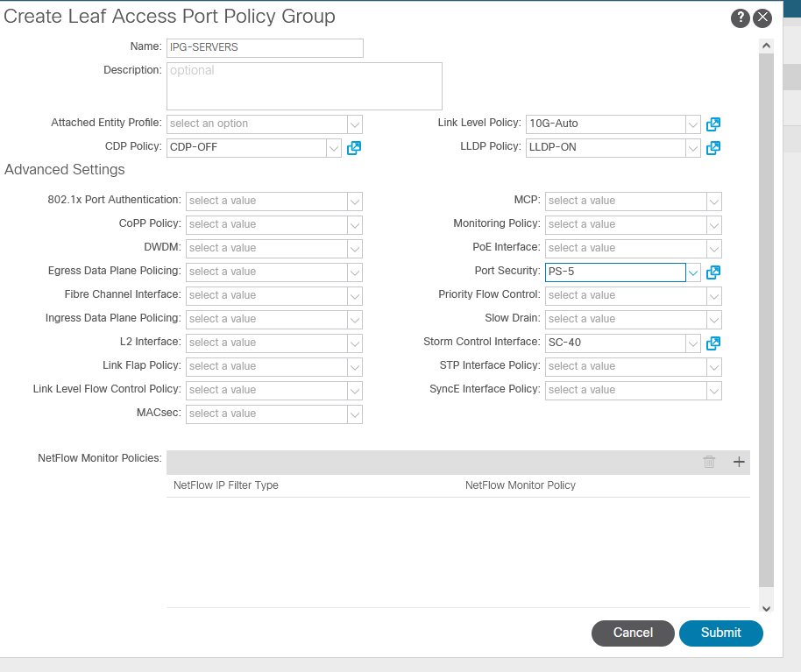Expand the Link Level Policy dropdown
Viewport: 801px width, 672px height.
point(692,124)
